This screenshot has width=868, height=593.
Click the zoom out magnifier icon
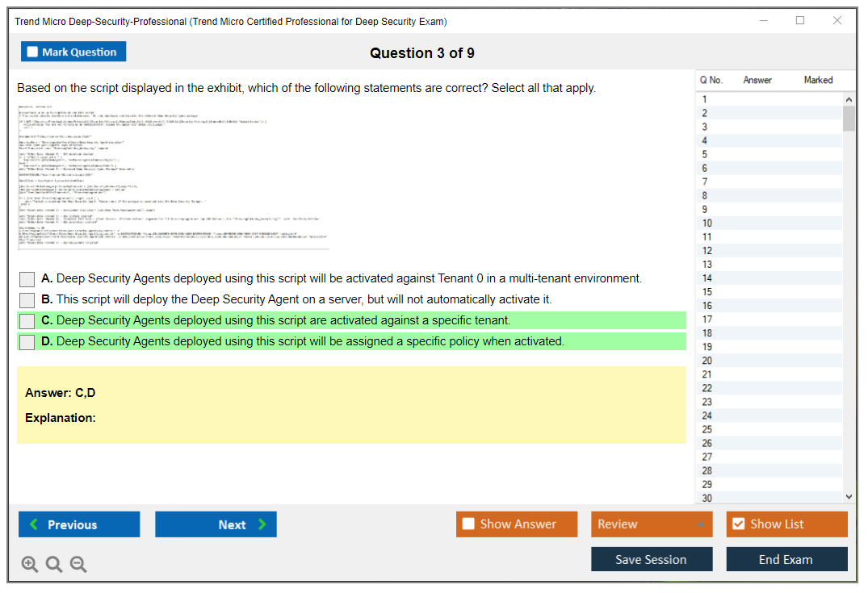coord(78,565)
